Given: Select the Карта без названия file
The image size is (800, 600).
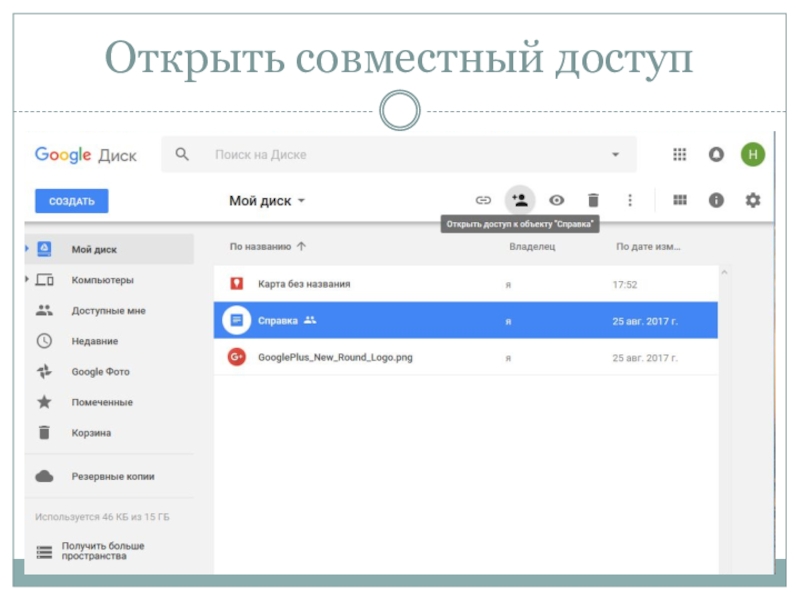Looking at the screenshot, I should tap(465, 284).
